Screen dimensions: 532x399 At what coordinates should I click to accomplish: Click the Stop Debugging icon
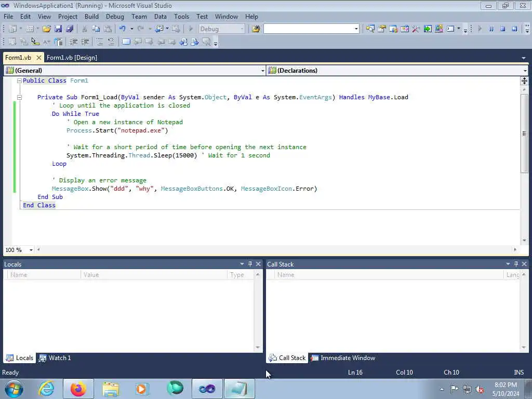pyautogui.click(x=503, y=29)
